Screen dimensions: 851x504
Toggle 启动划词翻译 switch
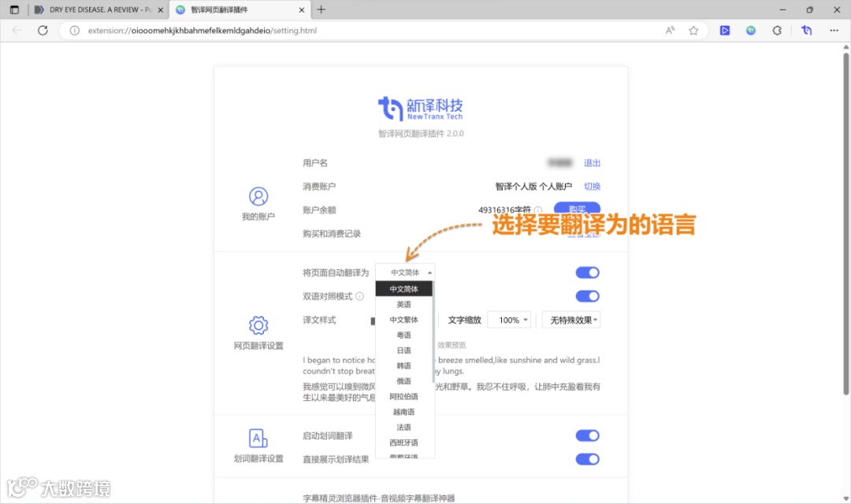coord(587,435)
